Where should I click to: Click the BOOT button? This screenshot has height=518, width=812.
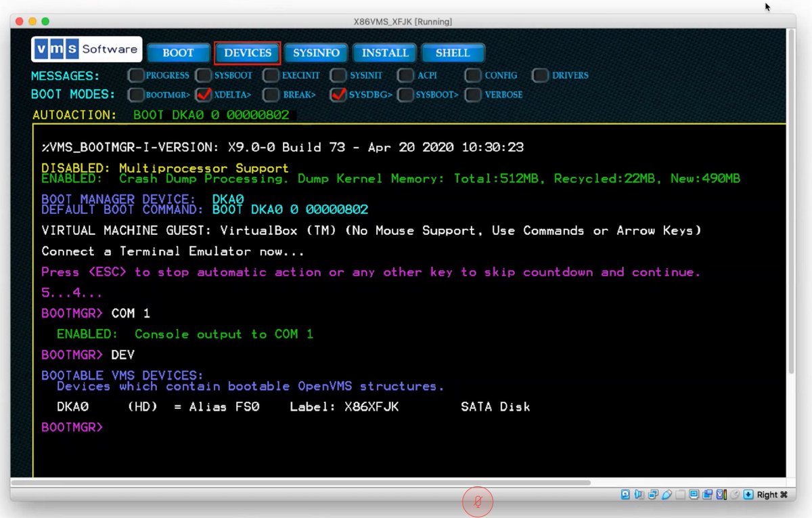tap(179, 53)
